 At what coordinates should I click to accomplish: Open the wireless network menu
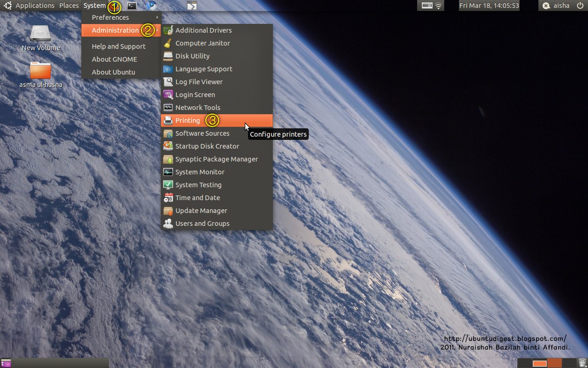[x=439, y=6]
